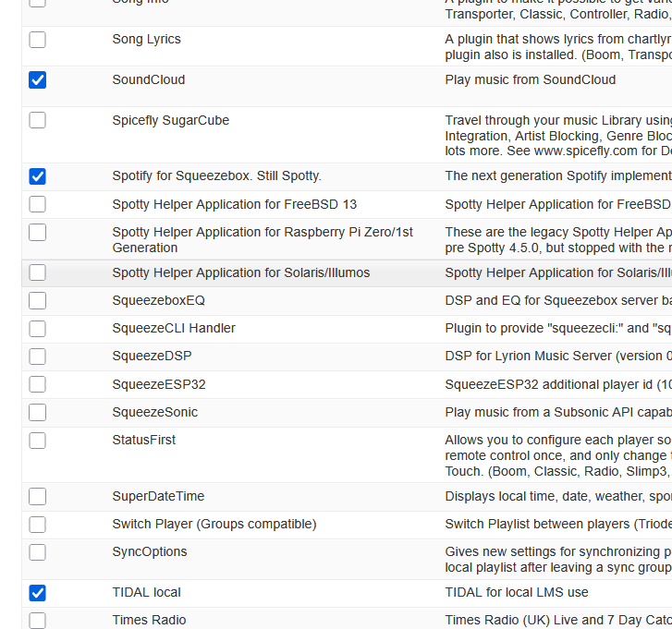672x629 pixels.
Task: Check the Times Radio checkbox
Action: (x=37, y=621)
